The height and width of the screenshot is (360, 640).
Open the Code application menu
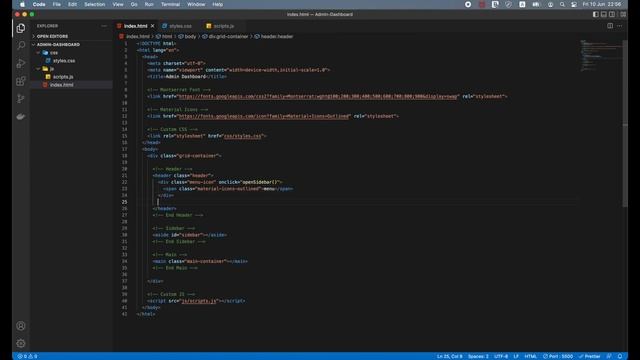39,4
